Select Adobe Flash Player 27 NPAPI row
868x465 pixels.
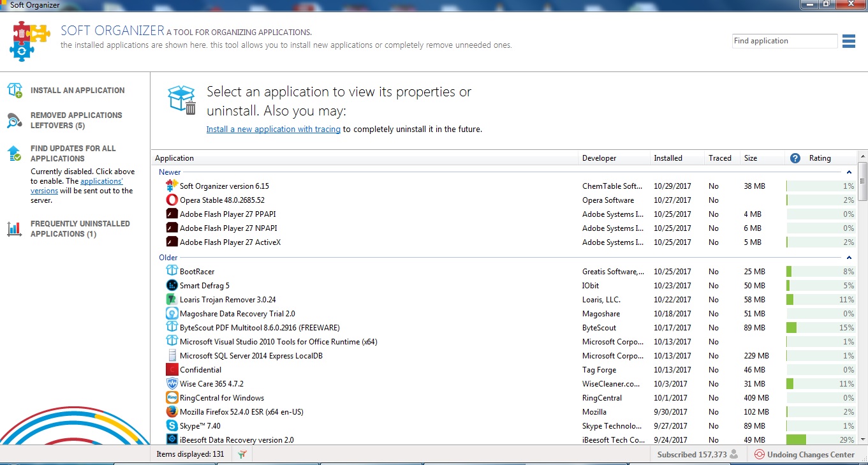coord(504,228)
